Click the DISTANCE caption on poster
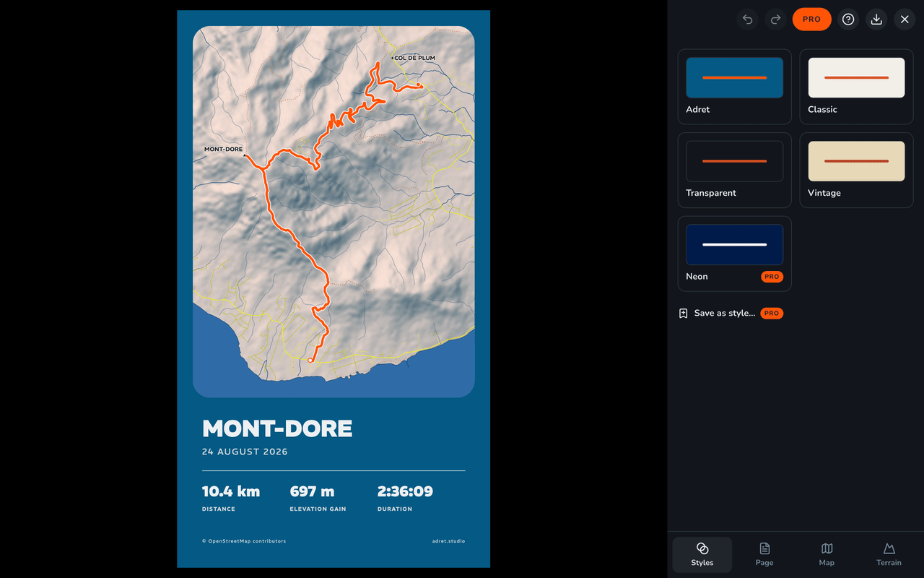The image size is (924, 578). point(219,509)
